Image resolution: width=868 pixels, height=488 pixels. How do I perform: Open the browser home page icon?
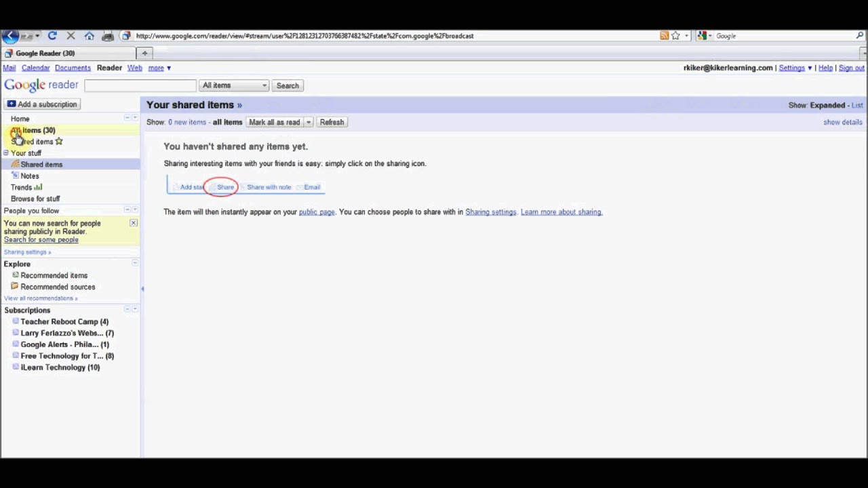coord(89,36)
